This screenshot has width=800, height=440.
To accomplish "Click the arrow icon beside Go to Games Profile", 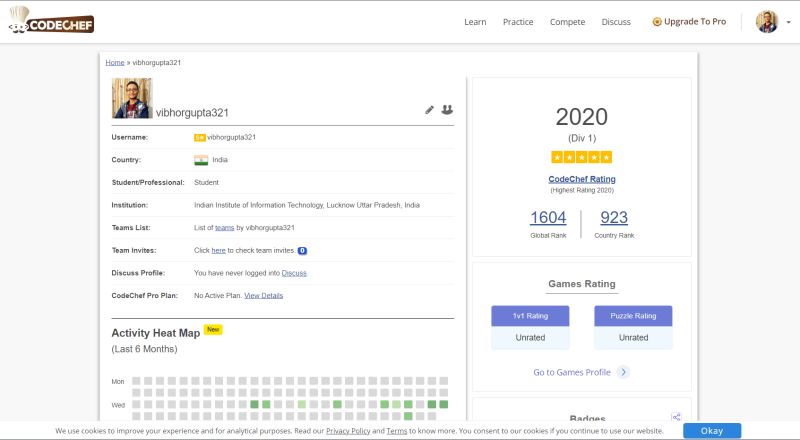I will coord(624,372).
